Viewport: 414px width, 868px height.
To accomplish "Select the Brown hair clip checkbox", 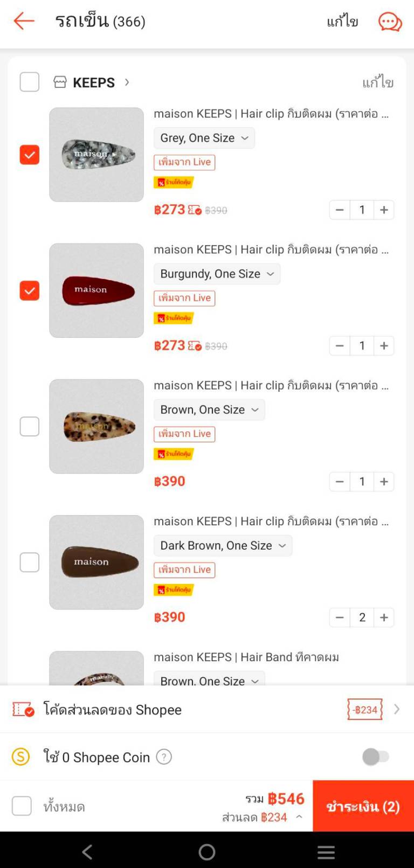I will tap(30, 426).
